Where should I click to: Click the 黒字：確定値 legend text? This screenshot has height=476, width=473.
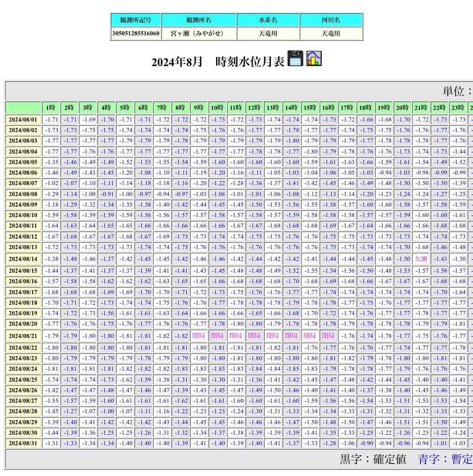[373, 459]
